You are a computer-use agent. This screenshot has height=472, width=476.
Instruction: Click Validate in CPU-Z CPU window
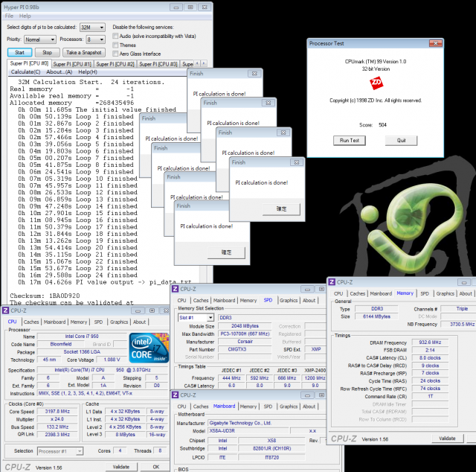121,467
